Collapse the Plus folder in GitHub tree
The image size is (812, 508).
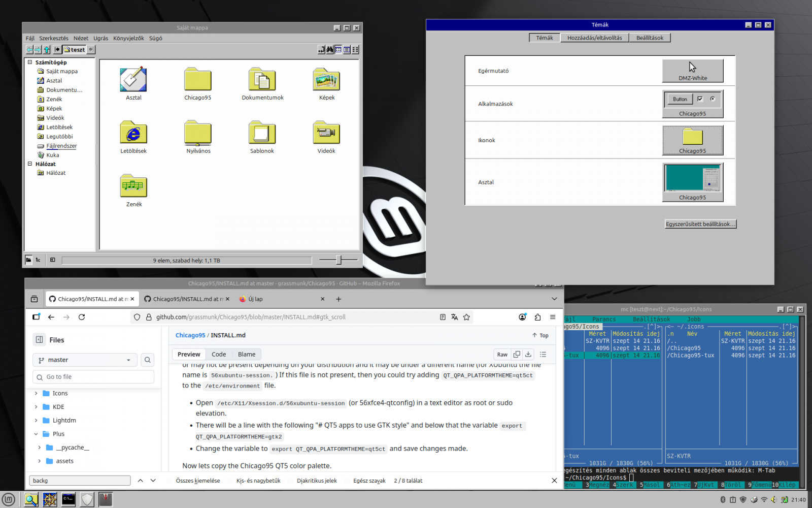pos(36,434)
